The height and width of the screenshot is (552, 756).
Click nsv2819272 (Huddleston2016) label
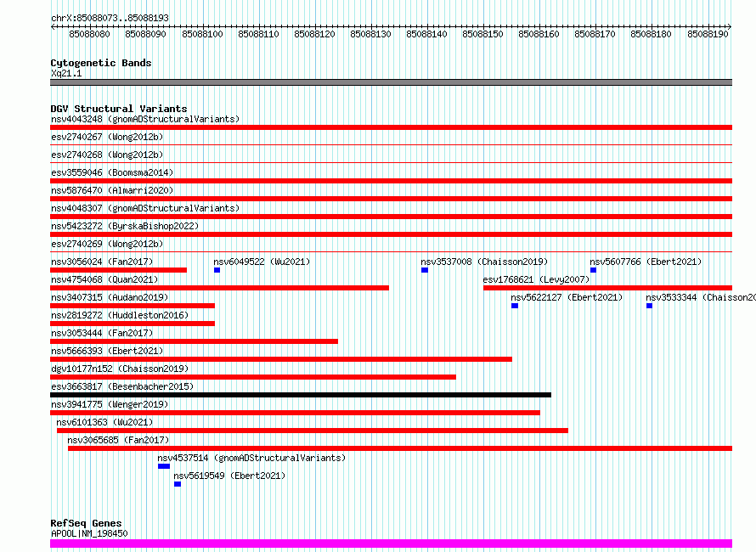(x=120, y=315)
